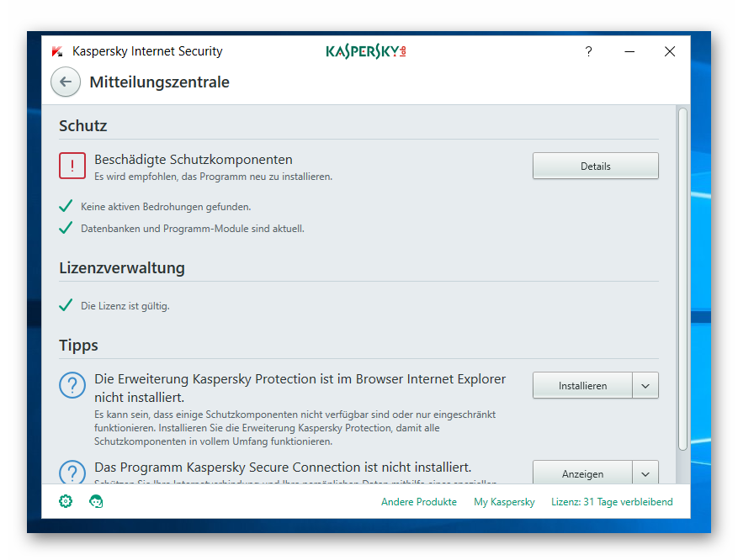Screen dimensions: 738x560
Task: Open support via the headset face icon
Action: [x=96, y=501]
